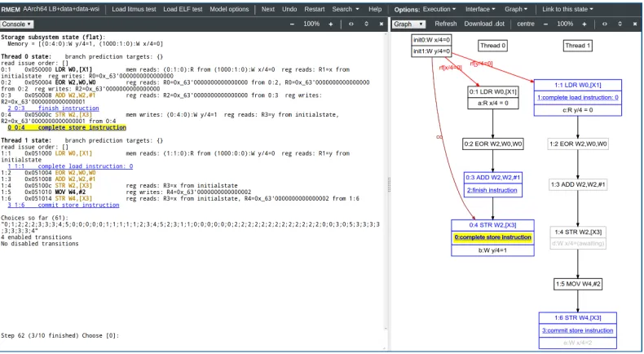This screenshot has height=354, width=644.
Task: Click graph pane vertical split icon
Action: [x=620, y=24]
